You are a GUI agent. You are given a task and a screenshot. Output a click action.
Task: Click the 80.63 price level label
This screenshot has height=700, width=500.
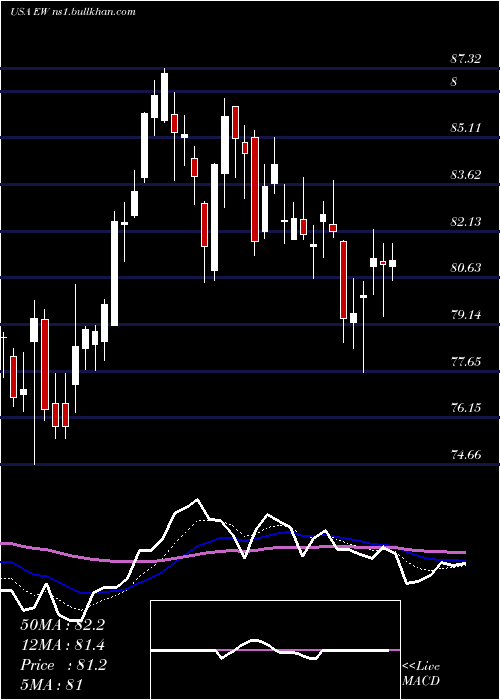(466, 268)
